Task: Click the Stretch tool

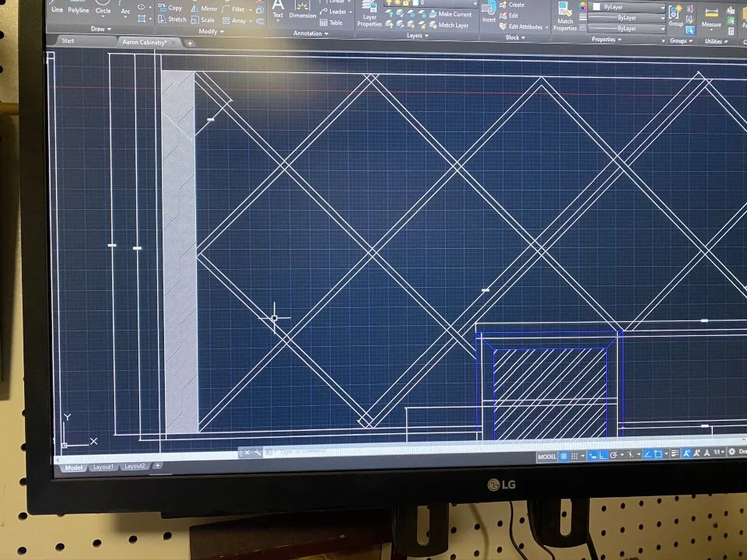Action: [x=172, y=19]
